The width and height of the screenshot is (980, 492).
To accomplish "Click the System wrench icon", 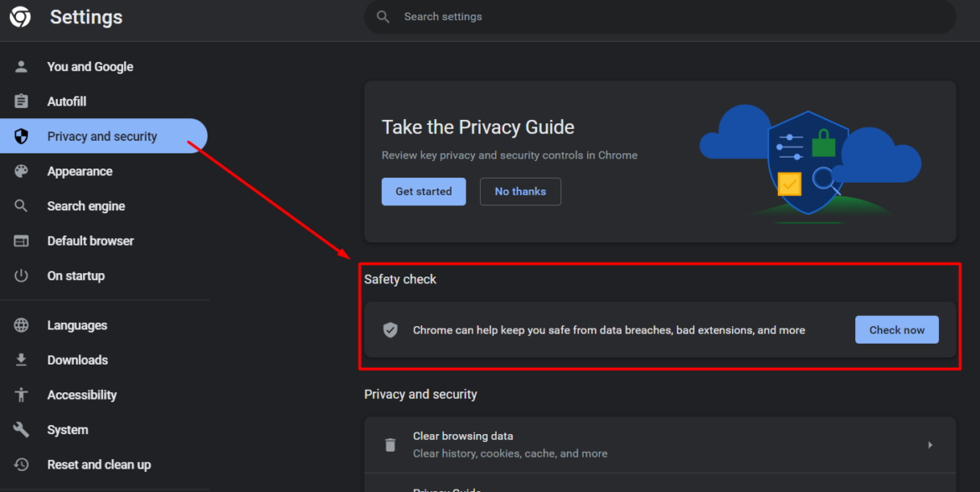I will pyautogui.click(x=22, y=430).
